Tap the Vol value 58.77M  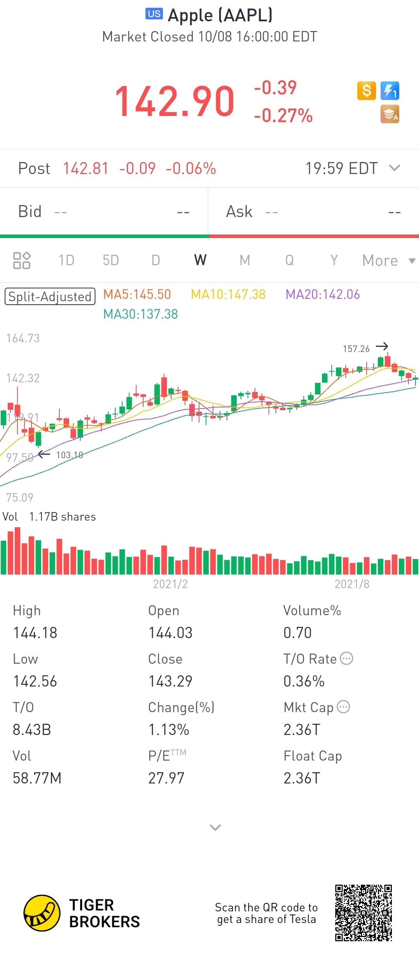[x=37, y=778]
